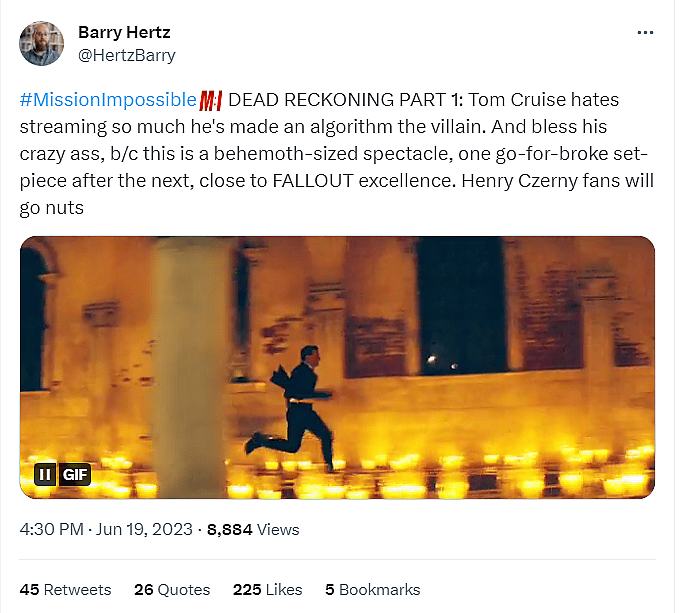The image size is (679, 613).
Task: Show the 225 Likes list
Action: click(268, 589)
